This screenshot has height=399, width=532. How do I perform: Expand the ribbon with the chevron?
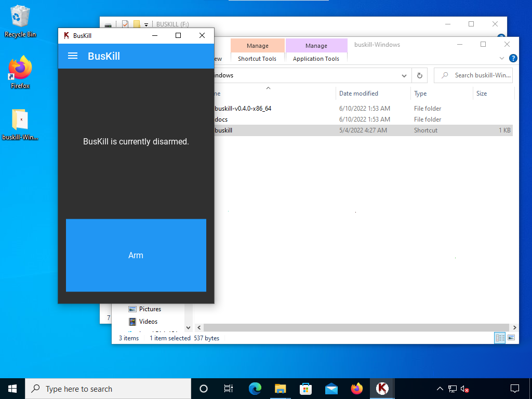click(x=502, y=58)
